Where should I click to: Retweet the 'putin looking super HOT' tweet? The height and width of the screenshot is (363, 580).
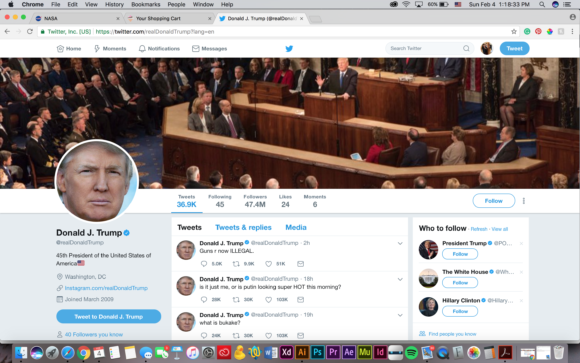[x=236, y=300]
